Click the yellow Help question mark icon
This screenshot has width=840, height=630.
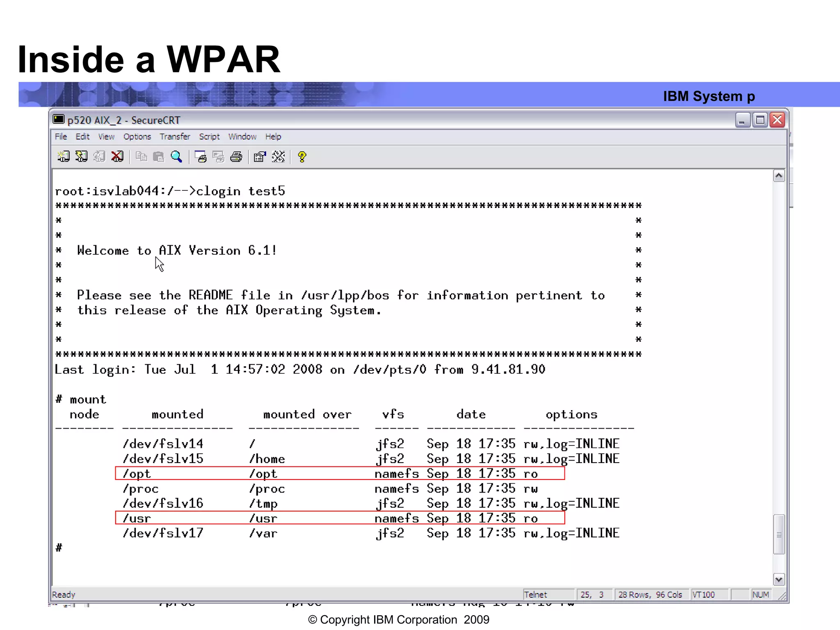[302, 156]
